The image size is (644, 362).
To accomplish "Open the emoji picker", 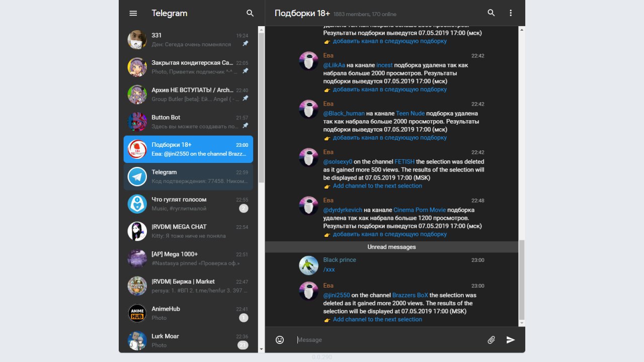I will 280,340.
